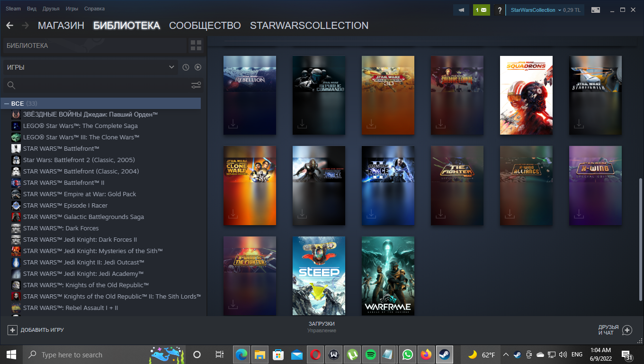This screenshot has width=644, height=364.
Task: Open the announcements megaphone icon
Action: tap(461, 10)
